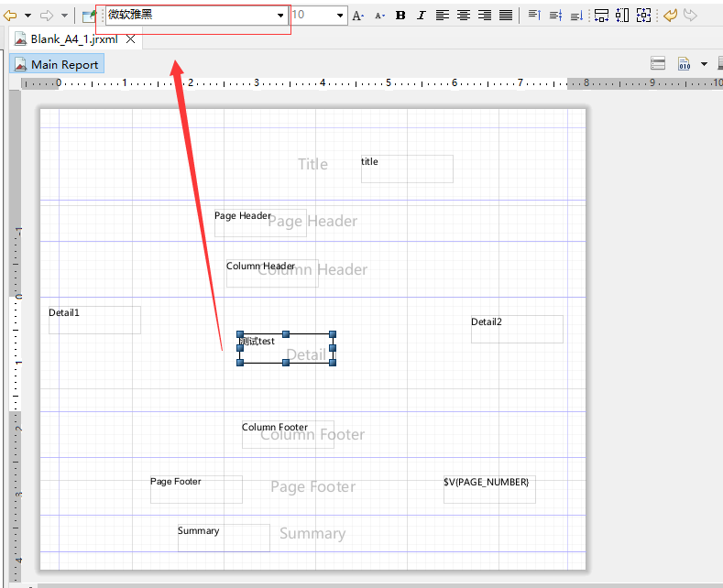This screenshot has height=588, width=723.
Task: Select the title static text element
Action: pyautogui.click(x=407, y=169)
